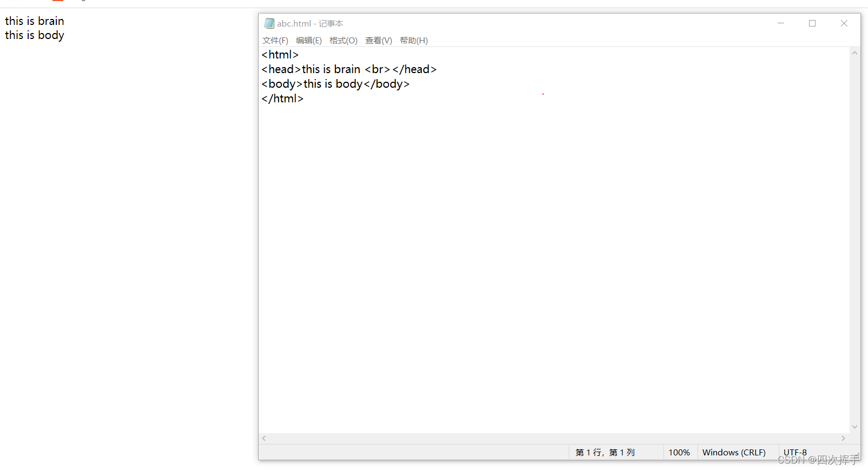The image size is (868, 470).
Task: Click the vertical scrollbar up arrow
Action: [854, 53]
